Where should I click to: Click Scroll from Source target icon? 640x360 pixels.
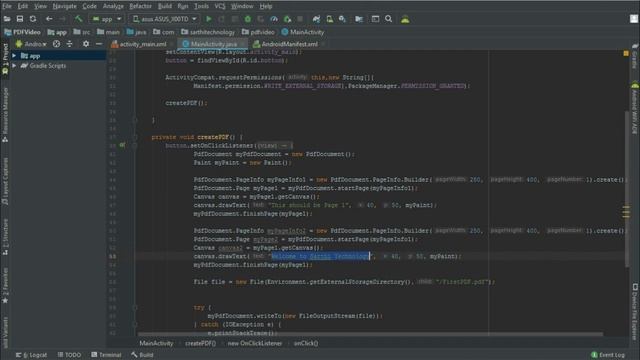56,44
